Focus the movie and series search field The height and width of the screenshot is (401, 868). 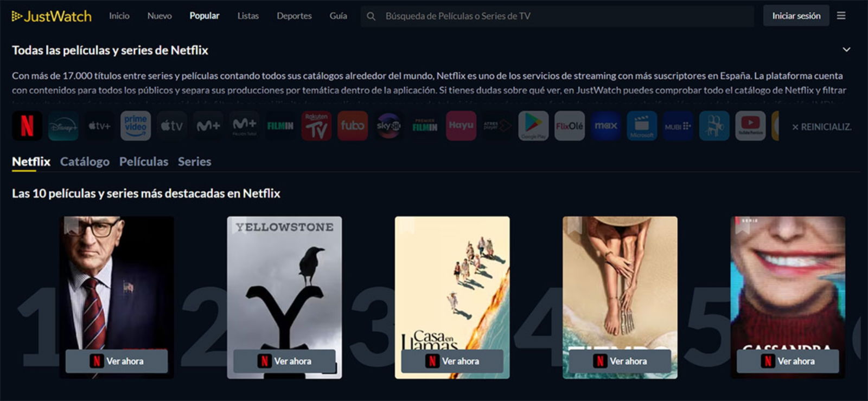click(x=557, y=16)
